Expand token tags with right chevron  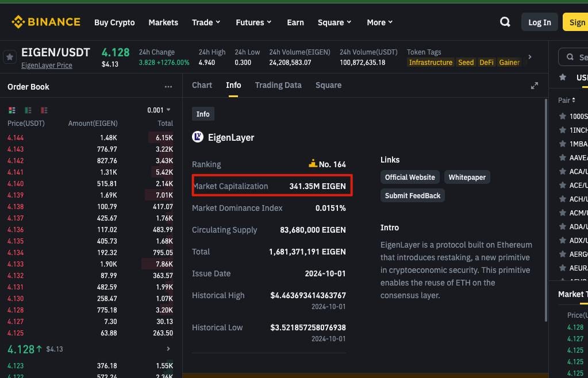530,57
